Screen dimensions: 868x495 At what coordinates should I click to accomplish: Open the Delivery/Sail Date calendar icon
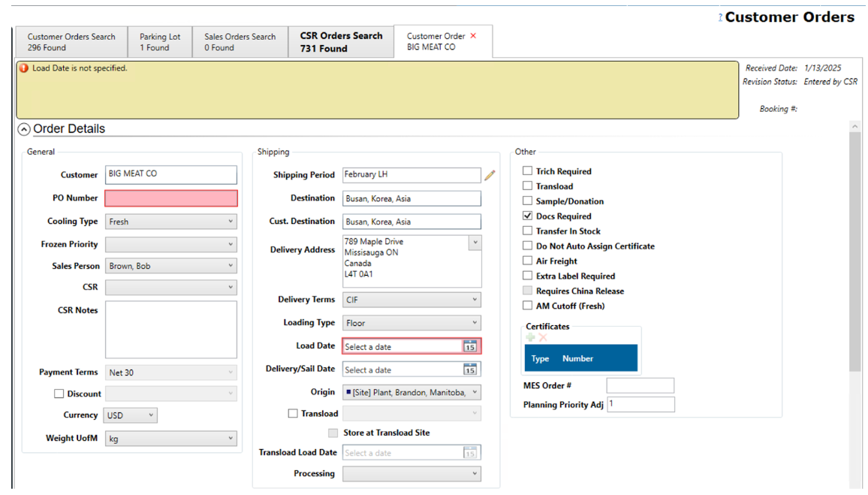coord(470,370)
